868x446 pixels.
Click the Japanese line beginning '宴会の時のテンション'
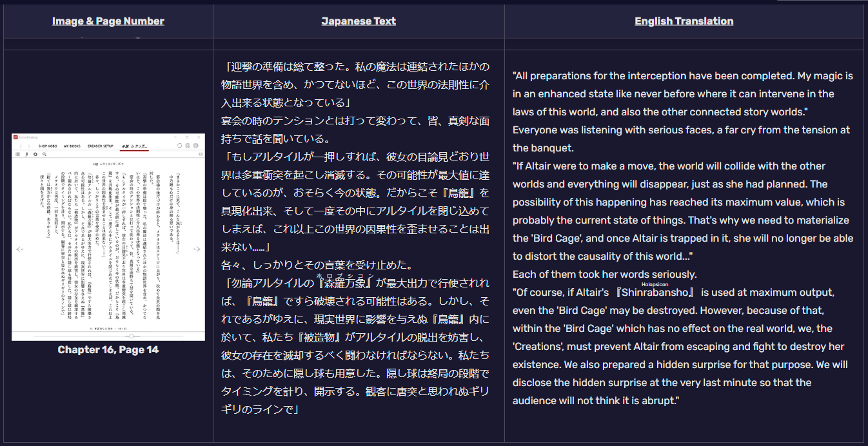pyautogui.click(x=355, y=121)
